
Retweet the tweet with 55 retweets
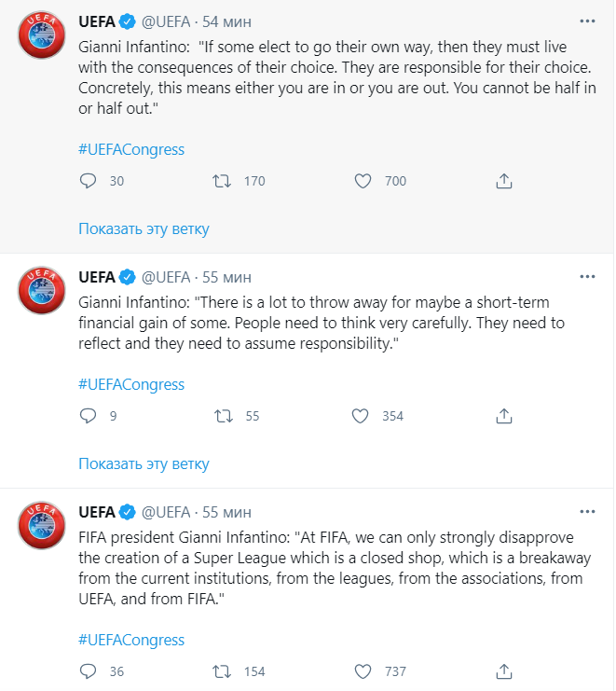[x=223, y=416]
